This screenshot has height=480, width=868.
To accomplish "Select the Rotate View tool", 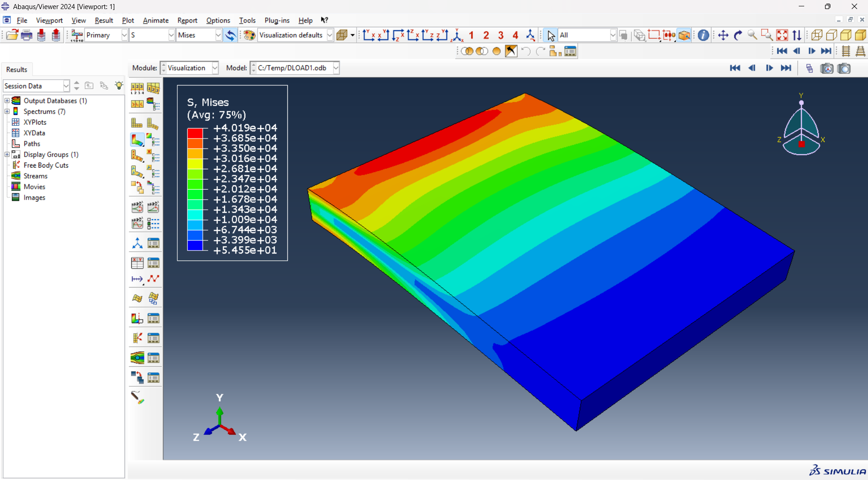I will (x=738, y=35).
